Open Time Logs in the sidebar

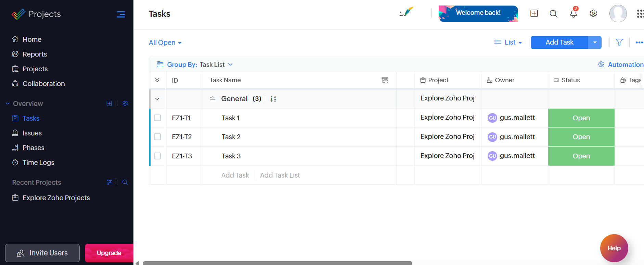[38, 162]
